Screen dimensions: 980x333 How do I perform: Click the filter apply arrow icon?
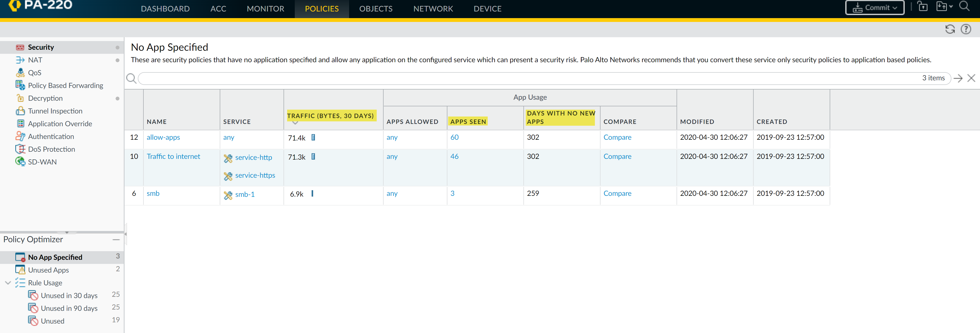click(x=958, y=78)
